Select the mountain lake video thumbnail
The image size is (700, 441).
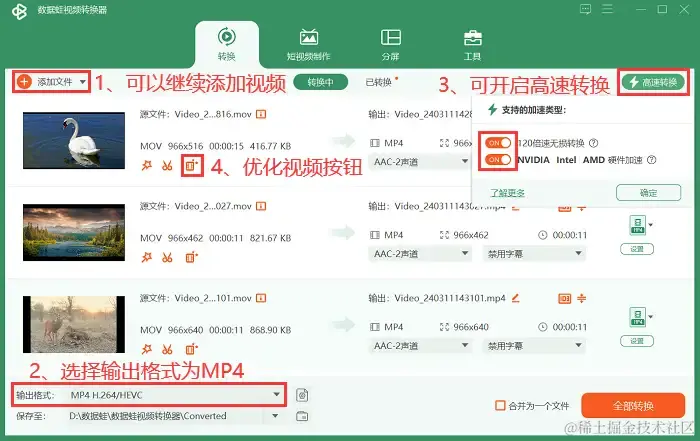tap(74, 233)
